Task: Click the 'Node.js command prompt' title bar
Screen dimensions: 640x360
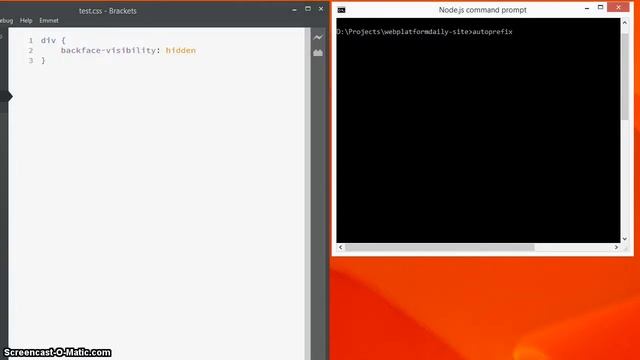Action: [x=482, y=10]
